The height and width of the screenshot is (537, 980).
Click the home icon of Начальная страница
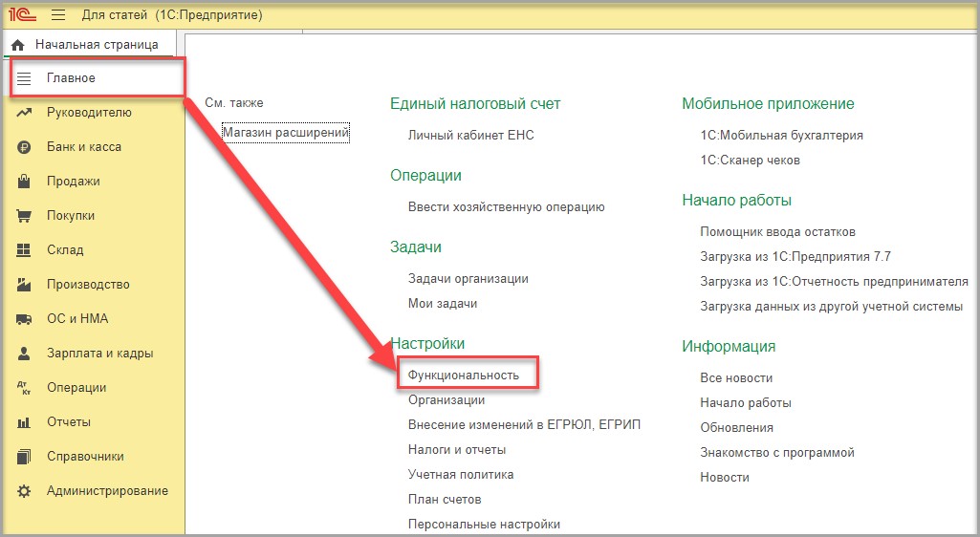coord(17,45)
